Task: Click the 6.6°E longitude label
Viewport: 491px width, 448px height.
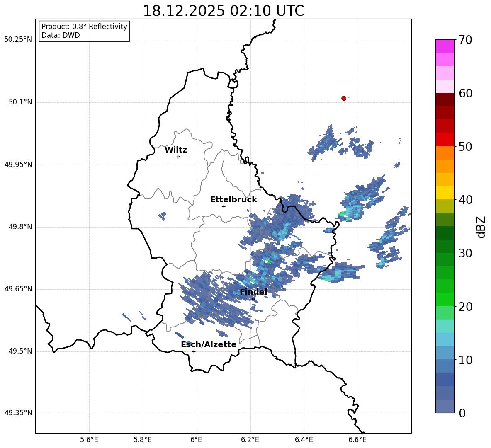Action: pos(357,440)
